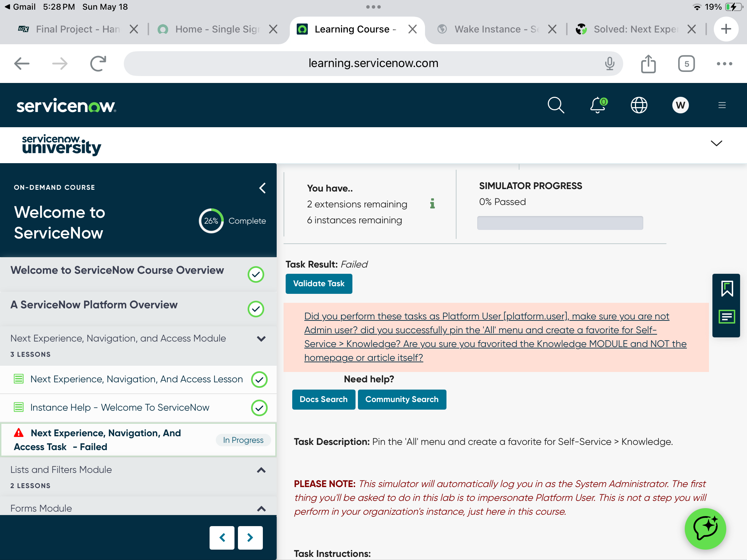Go to next lesson arrow
Screen dimensions: 747x560
[250, 538]
